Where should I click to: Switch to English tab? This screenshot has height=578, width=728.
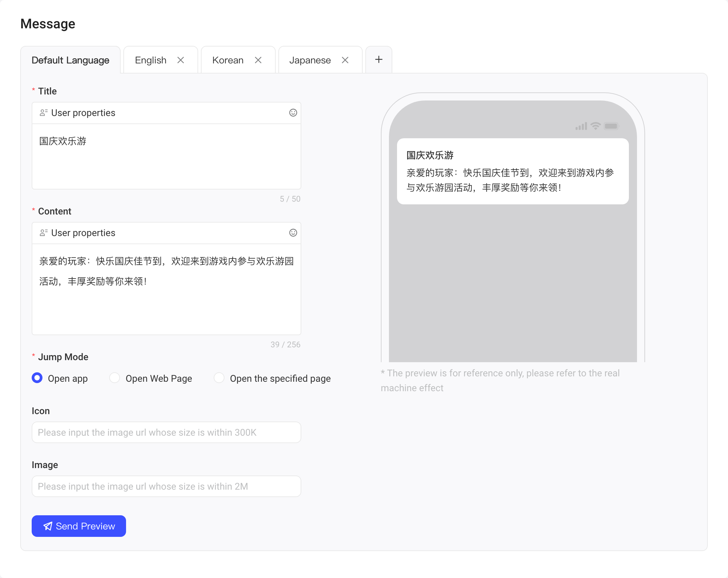[x=151, y=60]
